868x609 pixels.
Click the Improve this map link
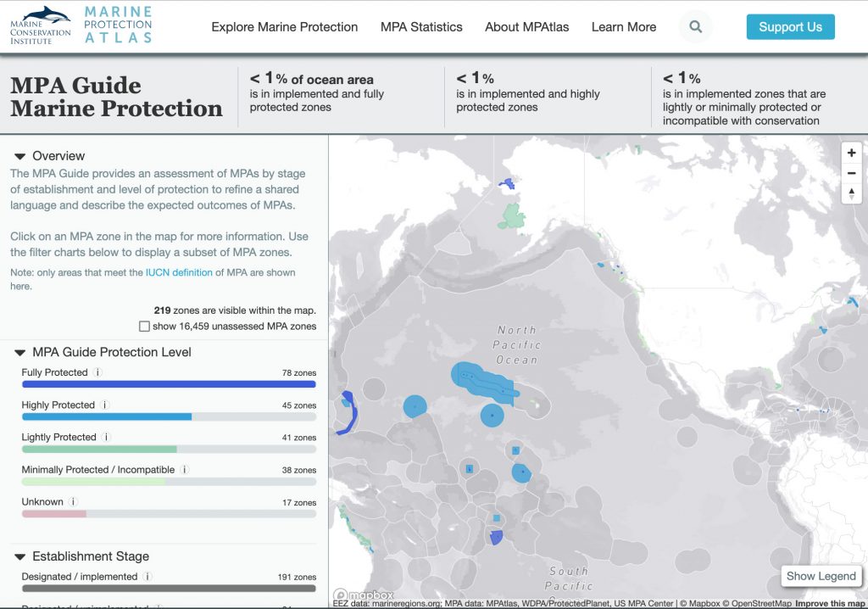830,604
